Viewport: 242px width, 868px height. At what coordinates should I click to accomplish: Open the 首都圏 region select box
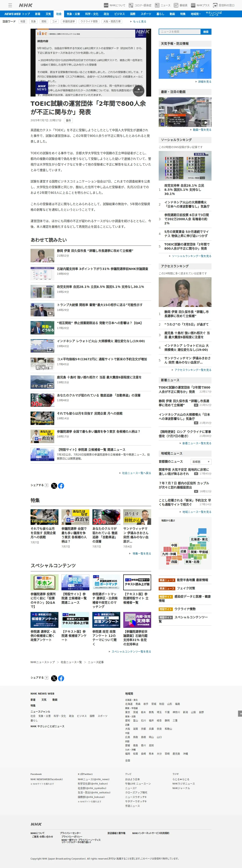tap(201, 462)
